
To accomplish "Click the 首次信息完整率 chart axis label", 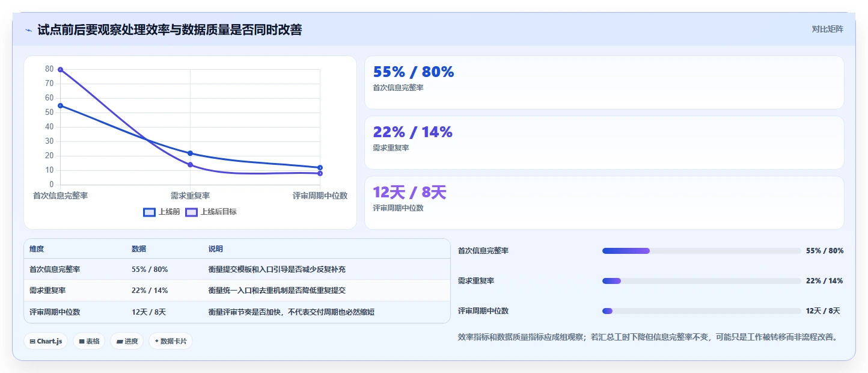I will tap(60, 196).
